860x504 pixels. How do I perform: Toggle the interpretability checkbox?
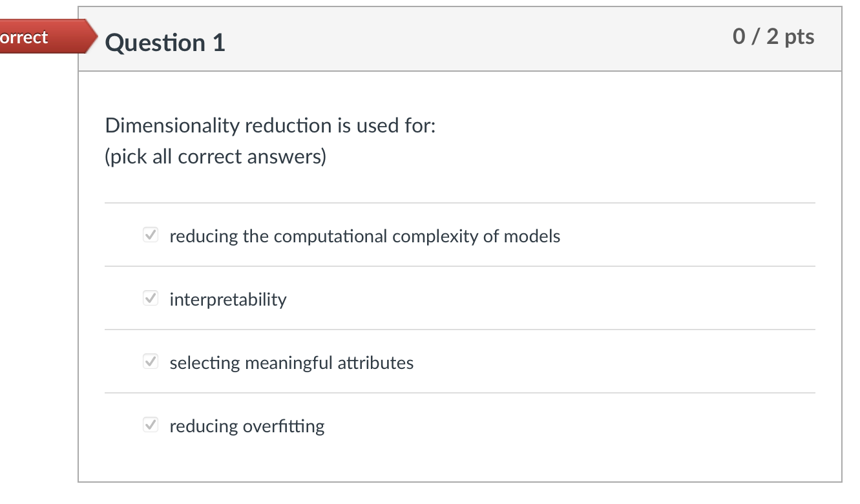pos(150,299)
